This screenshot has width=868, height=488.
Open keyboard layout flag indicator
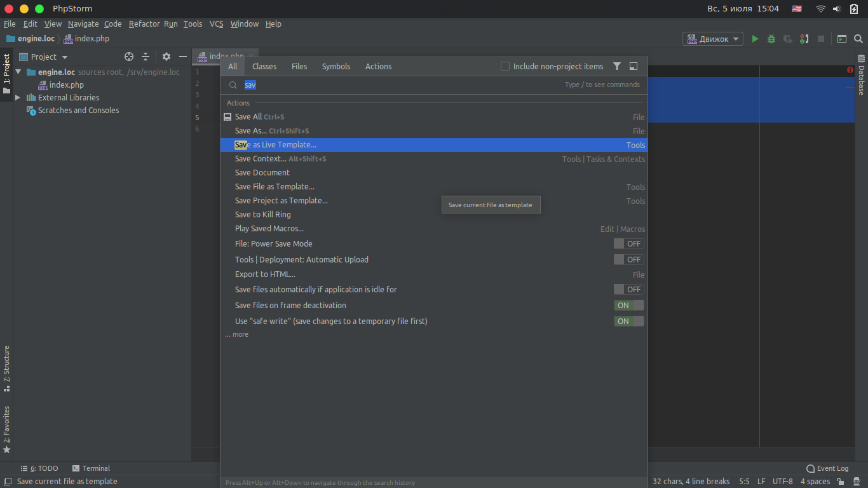(797, 9)
